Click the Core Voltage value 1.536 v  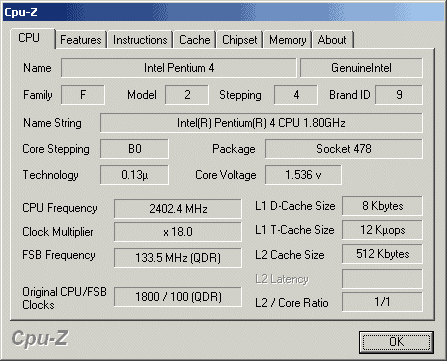coord(303,175)
